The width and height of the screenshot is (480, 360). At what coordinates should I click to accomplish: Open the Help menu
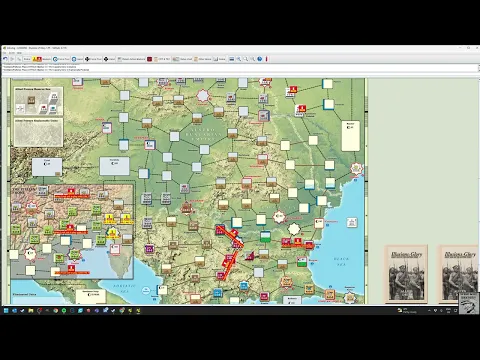point(19,53)
